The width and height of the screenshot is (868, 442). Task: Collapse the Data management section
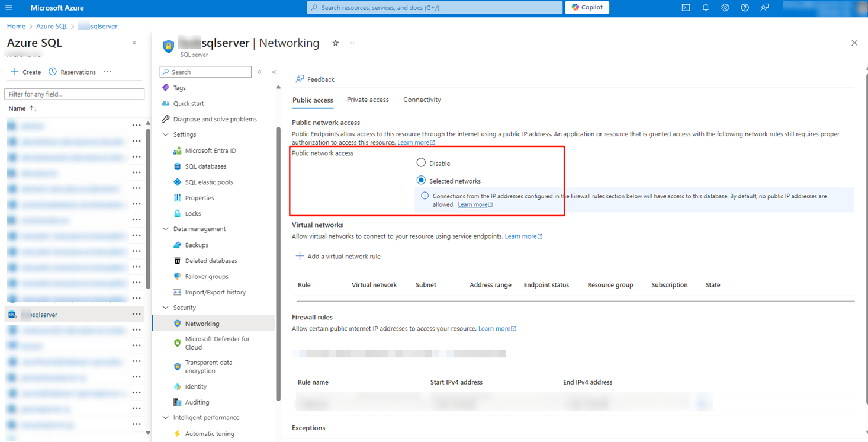(x=165, y=229)
